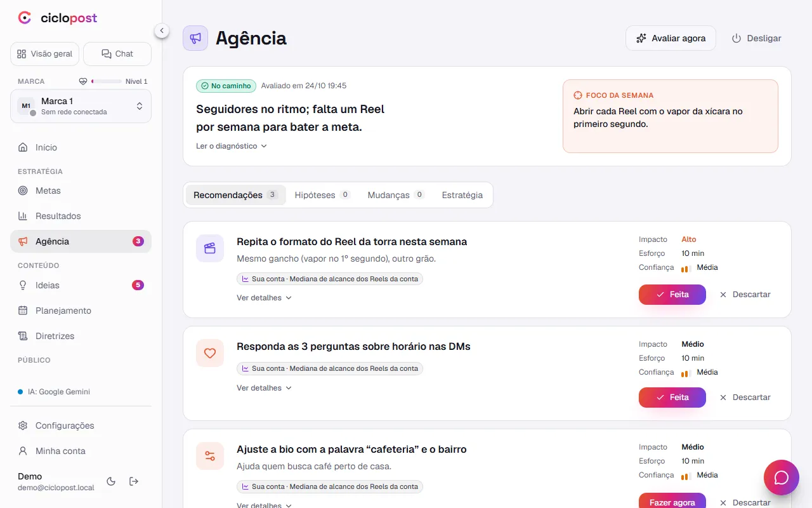812x508 pixels.
Task: Go to Início in sidebar
Action: (81, 147)
